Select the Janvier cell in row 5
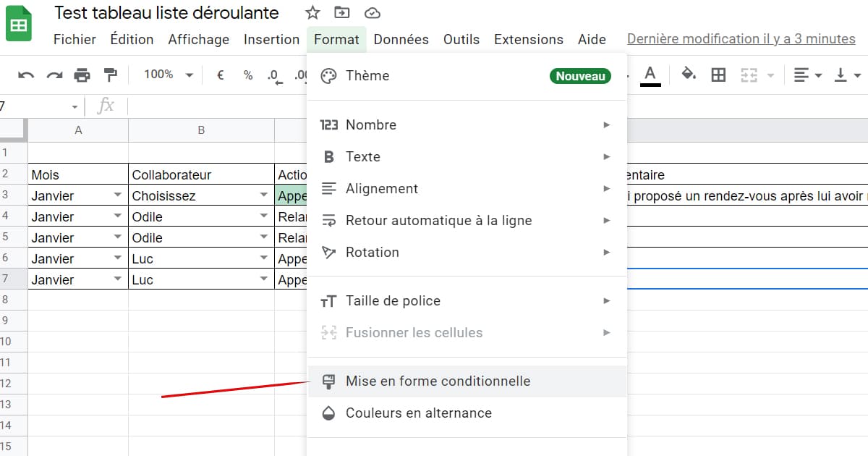 coord(78,237)
